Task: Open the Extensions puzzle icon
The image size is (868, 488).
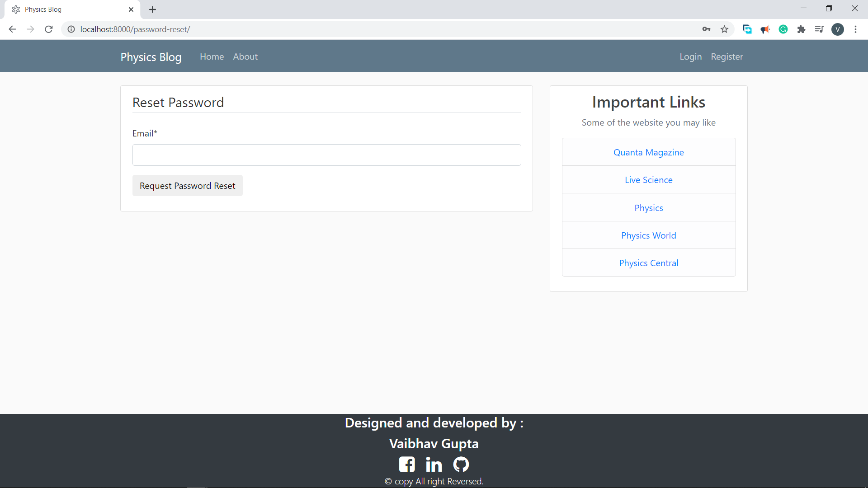Action: pos(801,29)
